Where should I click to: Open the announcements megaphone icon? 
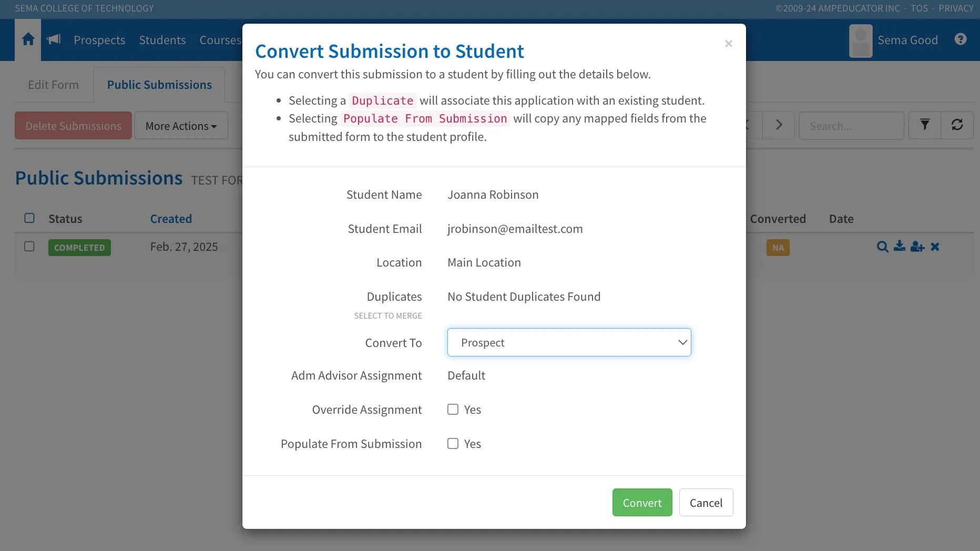click(x=54, y=39)
